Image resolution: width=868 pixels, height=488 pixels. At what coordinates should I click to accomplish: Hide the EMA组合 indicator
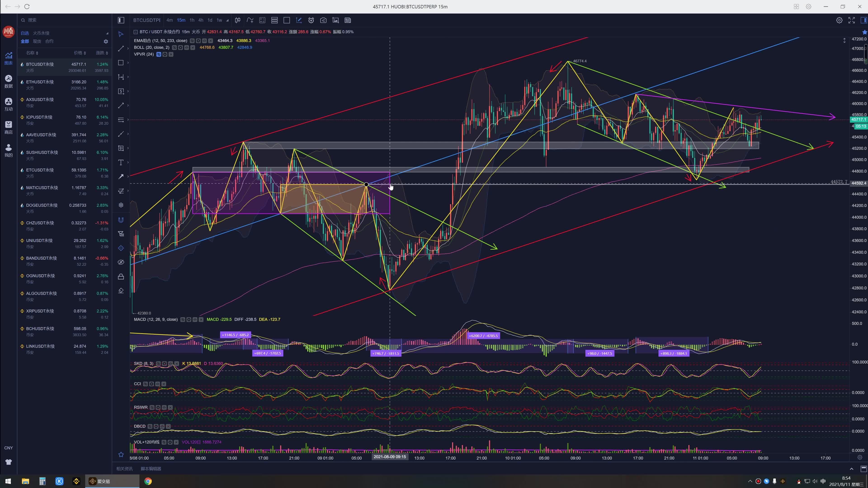coord(192,41)
